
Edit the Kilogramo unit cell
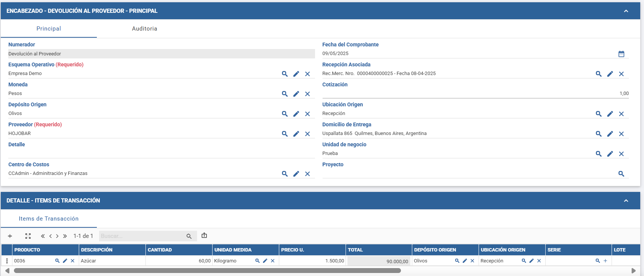pyautogui.click(x=265, y=261)
